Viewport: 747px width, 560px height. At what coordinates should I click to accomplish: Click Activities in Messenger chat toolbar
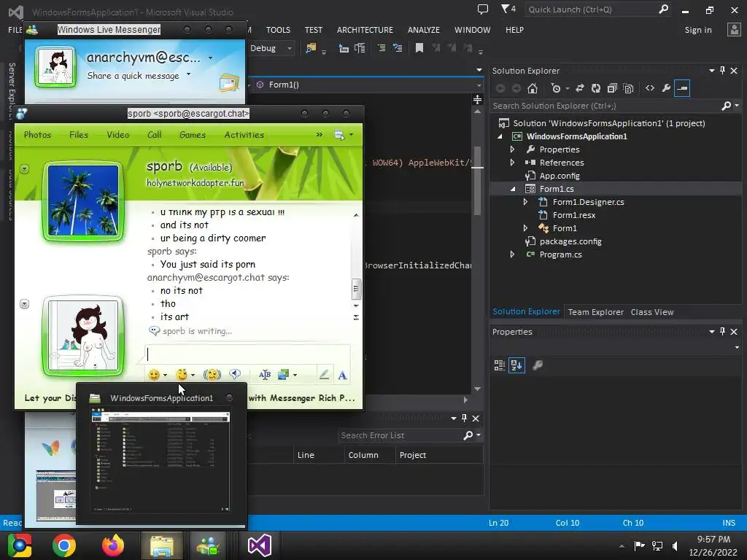click(244, 135)
